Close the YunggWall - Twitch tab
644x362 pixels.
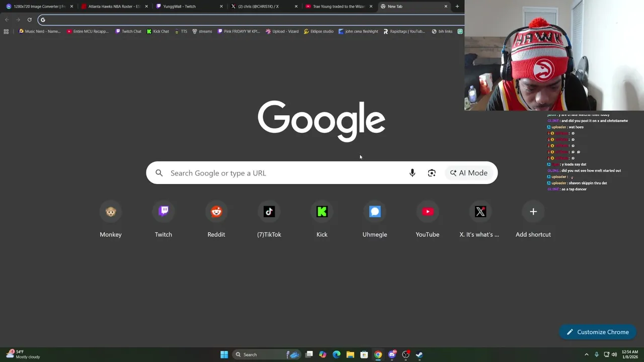point(221,7)
